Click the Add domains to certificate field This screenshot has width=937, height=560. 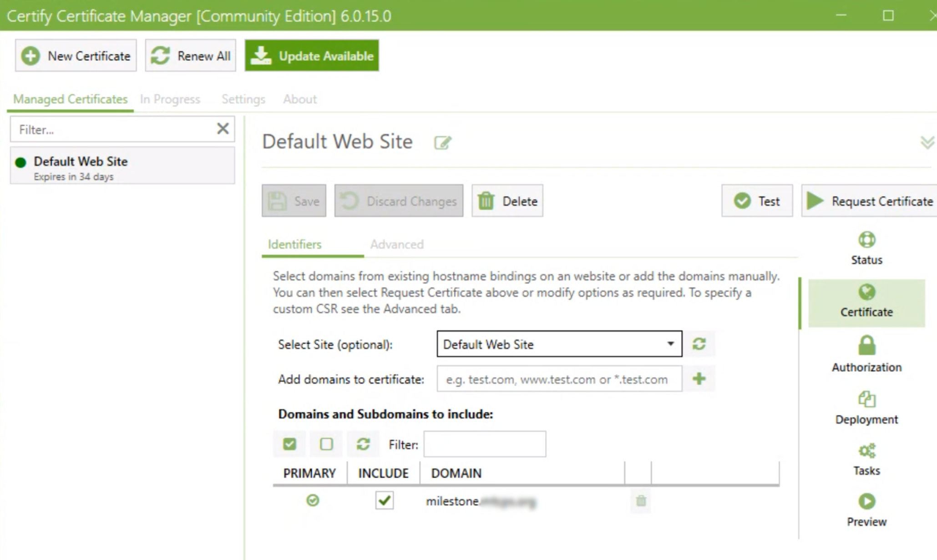[559, 379]
